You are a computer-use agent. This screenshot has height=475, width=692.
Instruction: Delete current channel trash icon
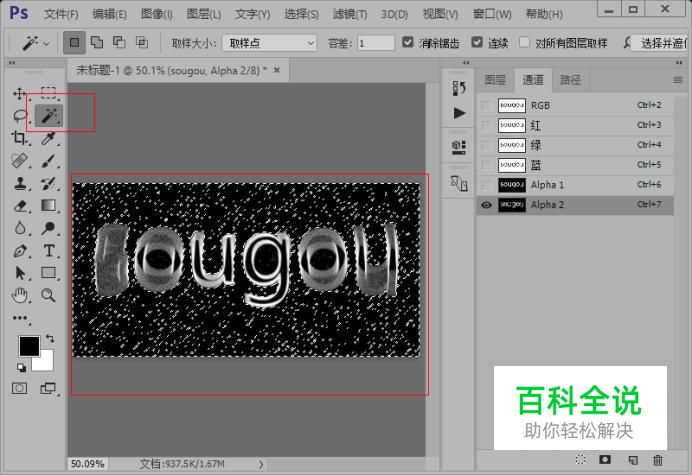pyautogui.click(x=658, y=460)
